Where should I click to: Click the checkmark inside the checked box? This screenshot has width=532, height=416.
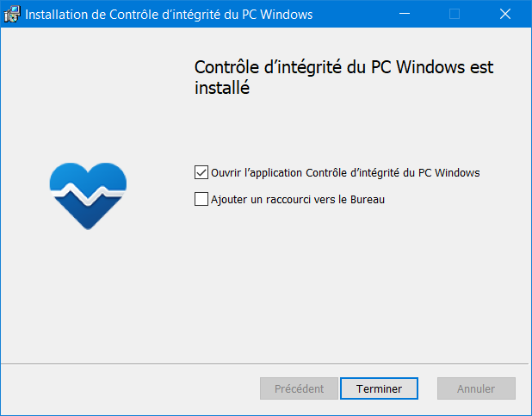tap(201, 172)
